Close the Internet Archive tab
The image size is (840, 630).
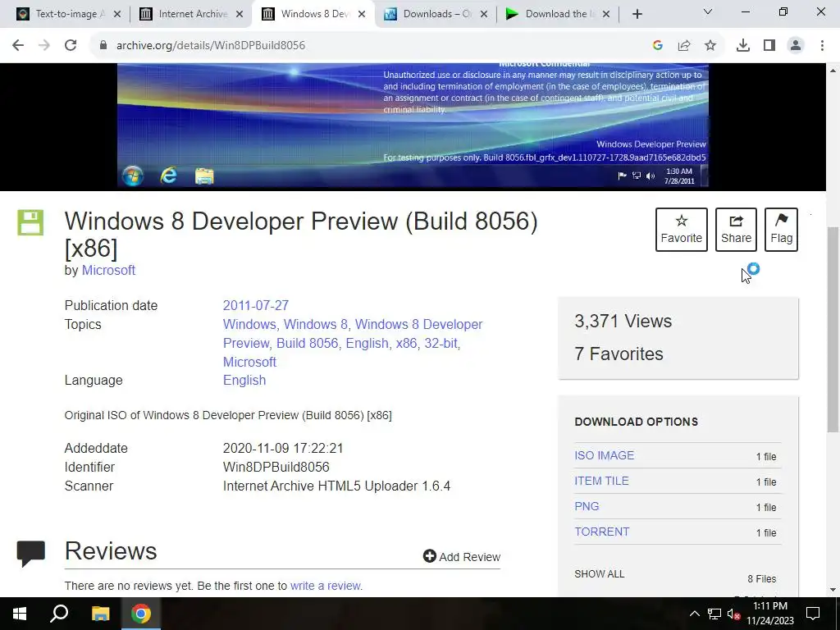pos(240,15)
